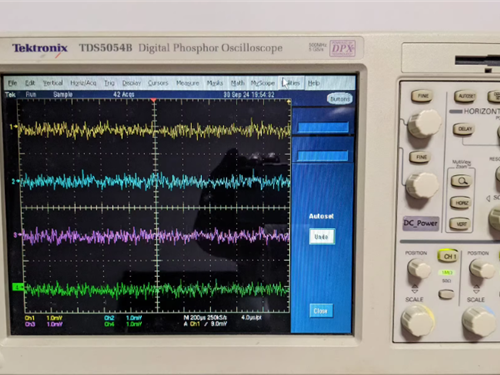
Task: Click the lower blue readout field
Action: (x=323, y=156)
